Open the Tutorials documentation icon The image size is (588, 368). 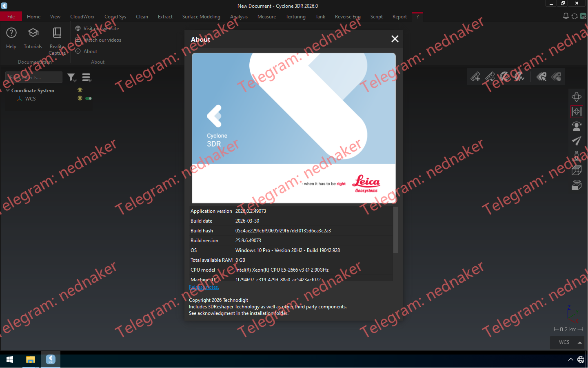tap(33, 39)
